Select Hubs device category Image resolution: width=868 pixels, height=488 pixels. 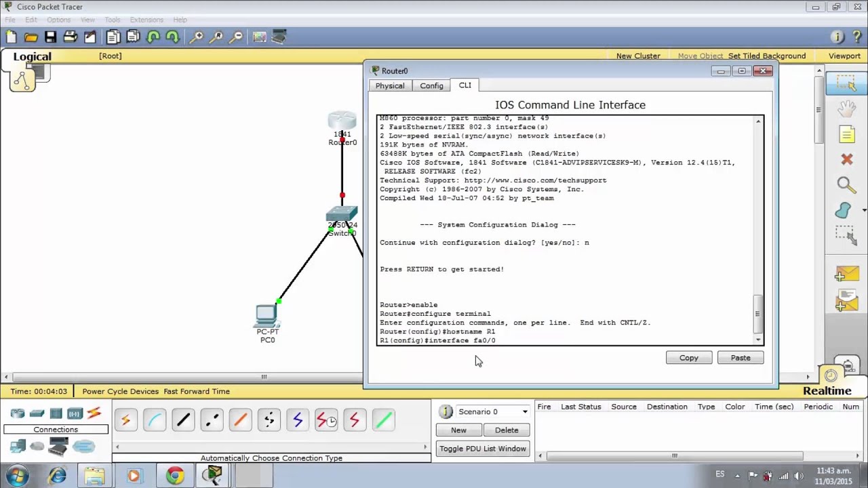pos(56,413)
